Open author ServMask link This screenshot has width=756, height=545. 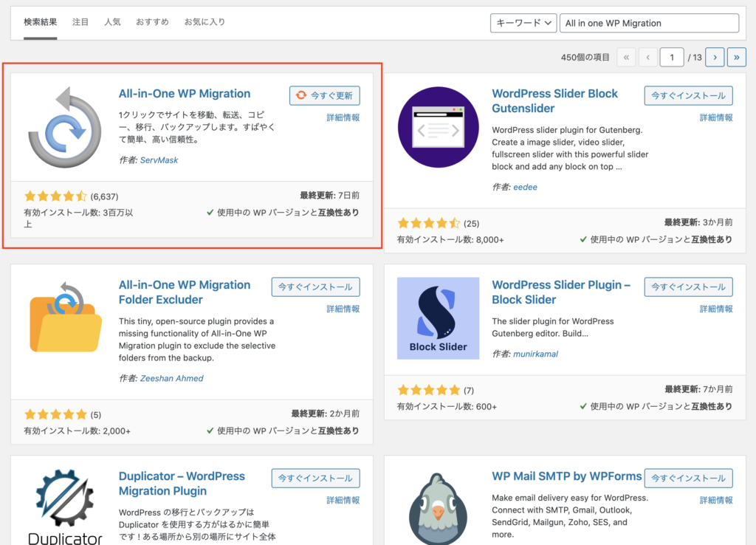pos(159,160)
